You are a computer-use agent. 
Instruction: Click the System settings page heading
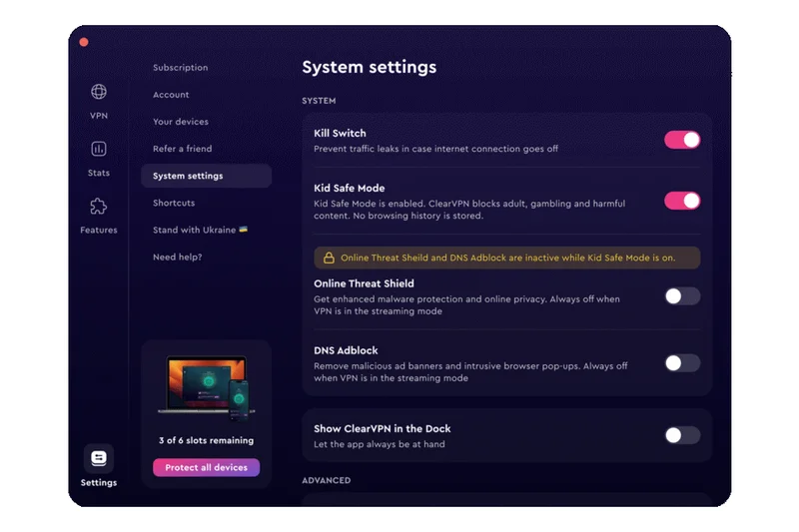[x=369, y=67]
